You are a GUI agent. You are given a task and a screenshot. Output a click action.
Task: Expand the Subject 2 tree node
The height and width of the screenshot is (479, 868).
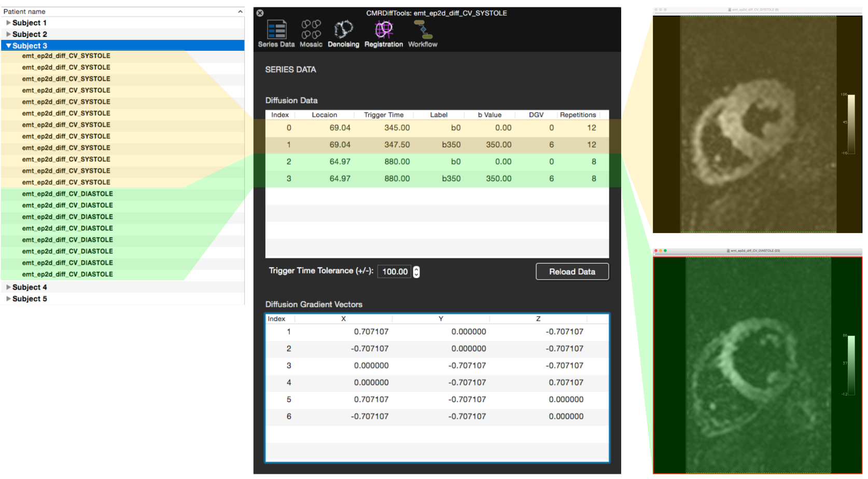pos(8,34)
